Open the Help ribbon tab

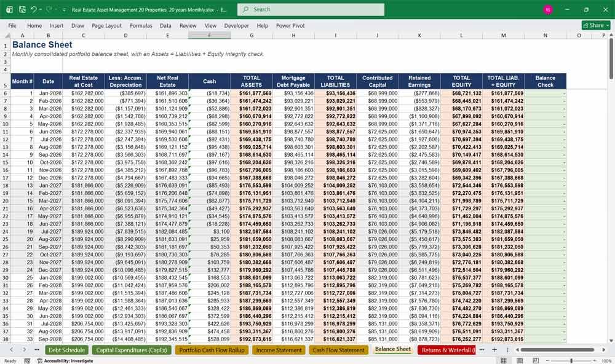(263, 25)
